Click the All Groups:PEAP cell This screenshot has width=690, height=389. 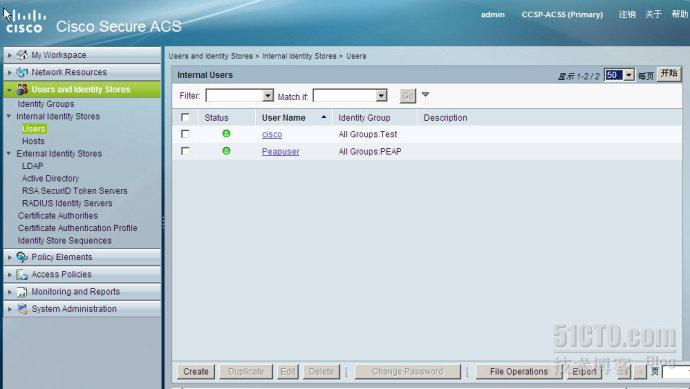pos(370,151)
